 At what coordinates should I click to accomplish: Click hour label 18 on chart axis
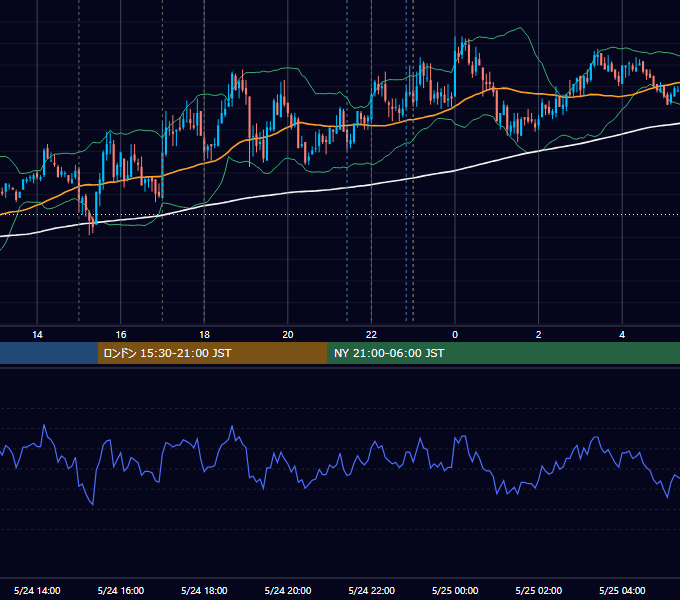[x=204, y=335]
